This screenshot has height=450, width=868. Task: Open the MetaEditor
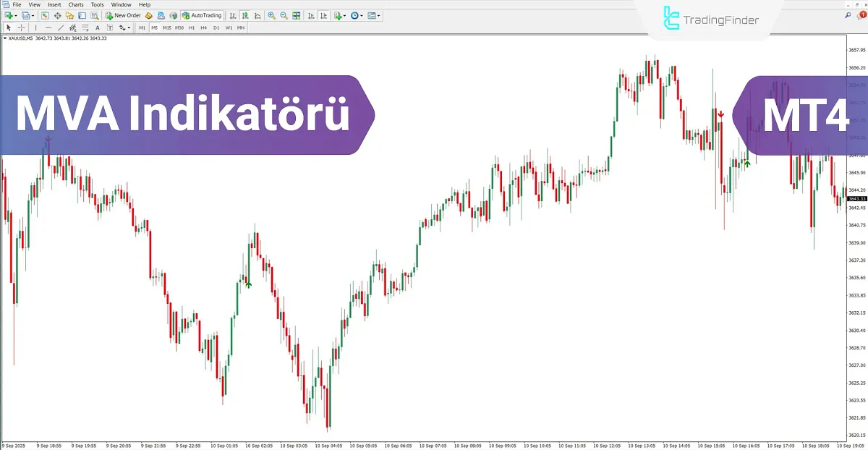click(x=148, y=15)
